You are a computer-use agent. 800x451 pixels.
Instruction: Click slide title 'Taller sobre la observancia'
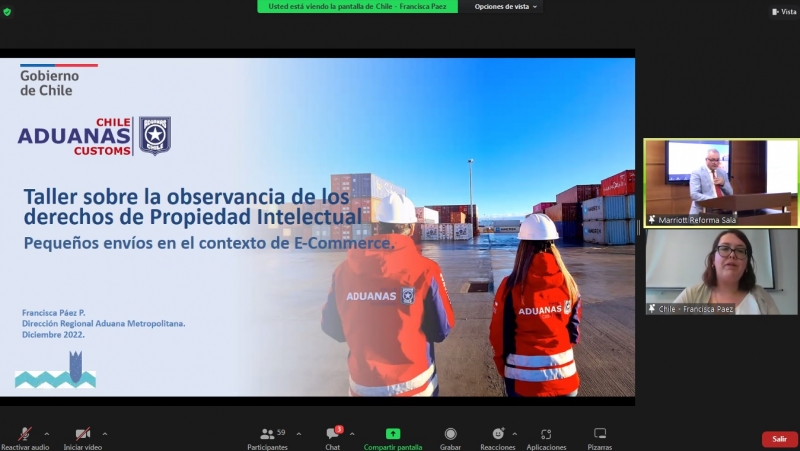(193, 207)
